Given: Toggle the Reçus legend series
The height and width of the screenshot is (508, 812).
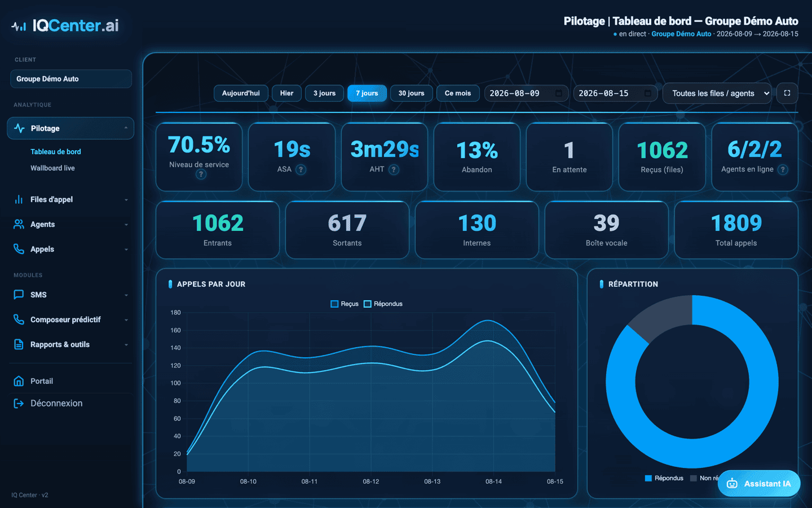Looking at the screenshot, I should pyautogui.click(x=345, y=304).
